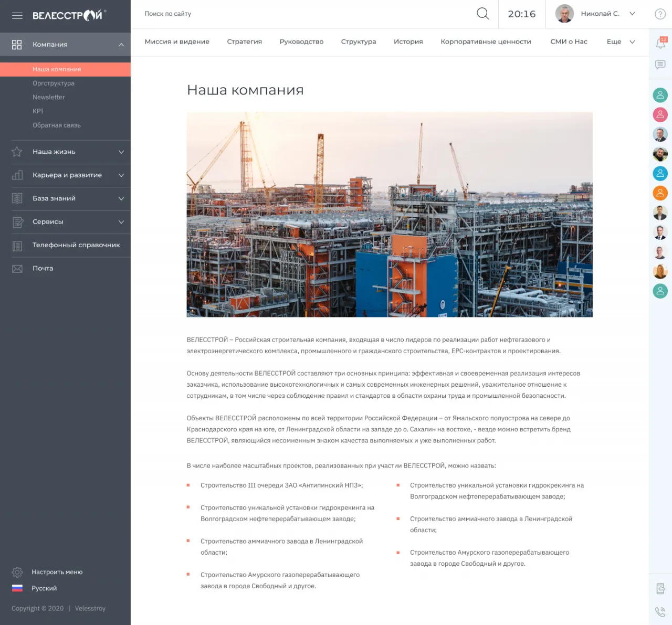Expand the Наша жизнь section
Image resolution: width=672 pixels, height=625 pixels.
tap(121, 152)
